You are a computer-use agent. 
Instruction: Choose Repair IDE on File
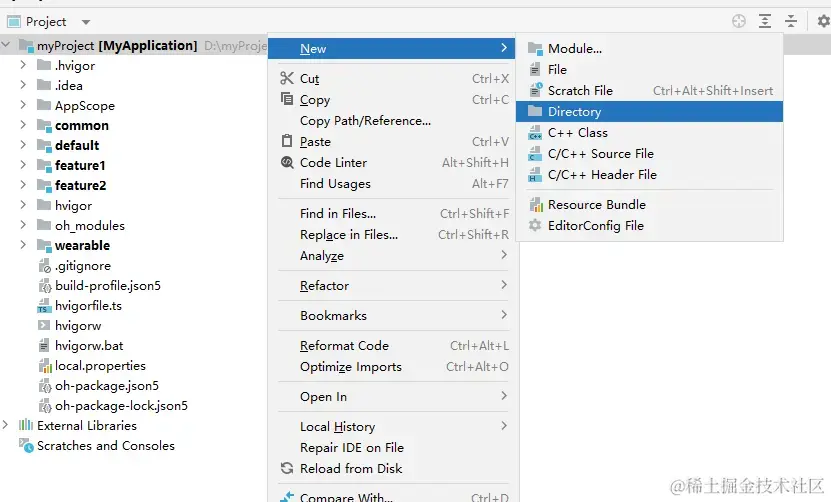(392, 448)
